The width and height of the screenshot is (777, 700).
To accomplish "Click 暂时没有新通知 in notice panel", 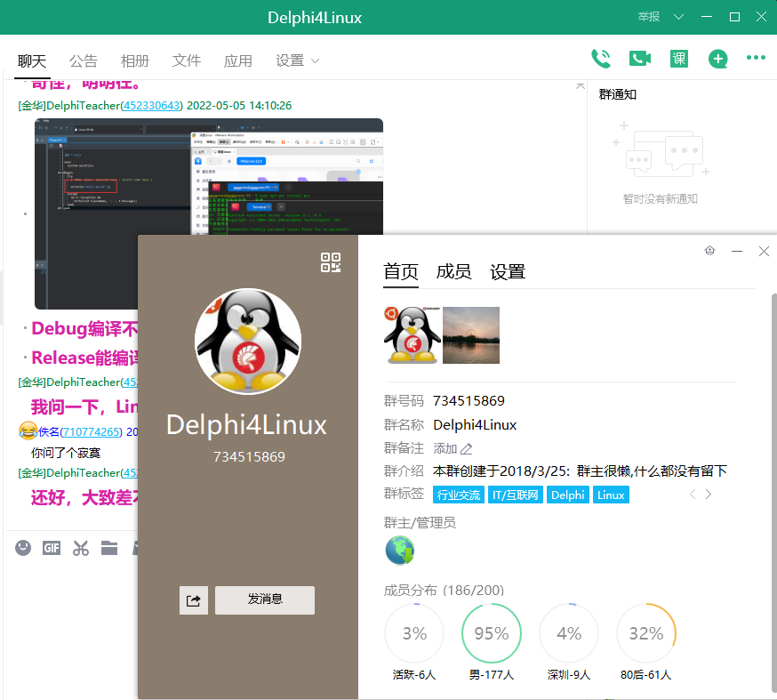I will (660, 199).
